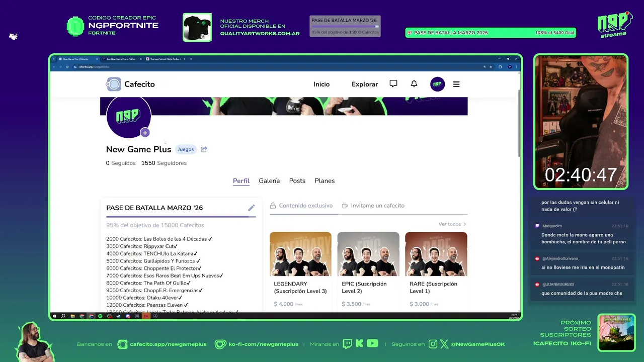Open a new browser tab with plus

(x=191, y=59)
